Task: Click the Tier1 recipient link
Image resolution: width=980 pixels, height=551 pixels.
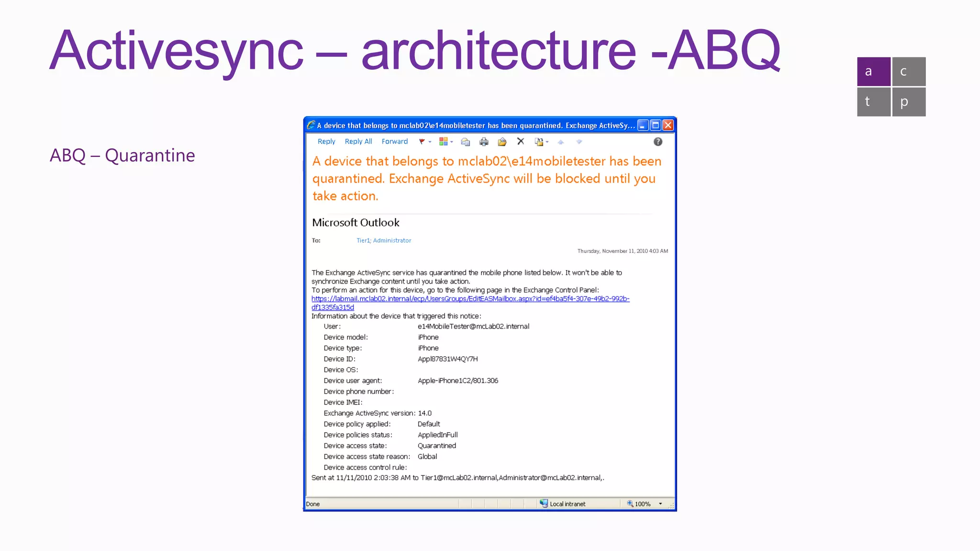Action: (363, 241)
